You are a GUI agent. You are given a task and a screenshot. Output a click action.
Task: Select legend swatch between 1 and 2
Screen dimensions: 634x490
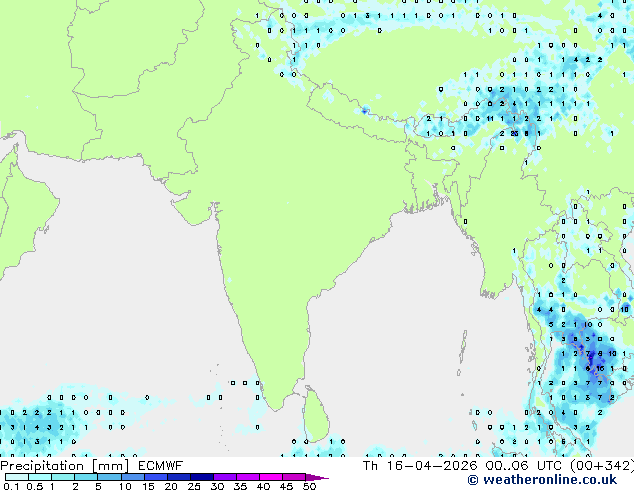pos(63,477)
